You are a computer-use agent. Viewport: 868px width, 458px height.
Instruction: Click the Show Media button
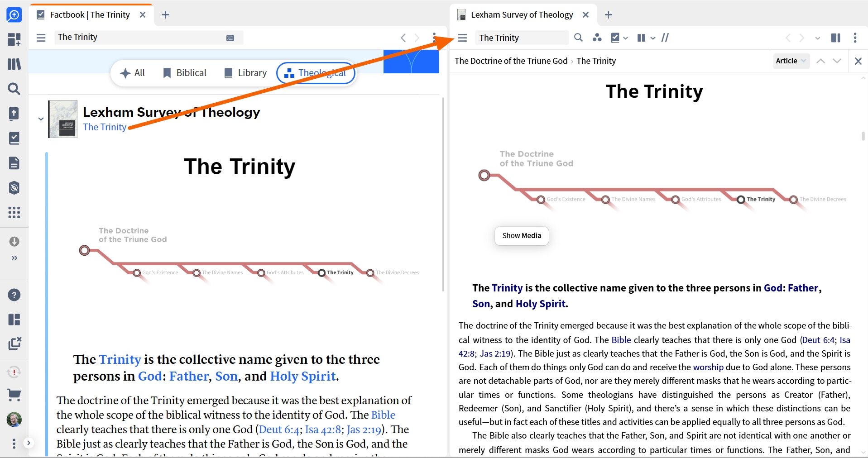522,236
